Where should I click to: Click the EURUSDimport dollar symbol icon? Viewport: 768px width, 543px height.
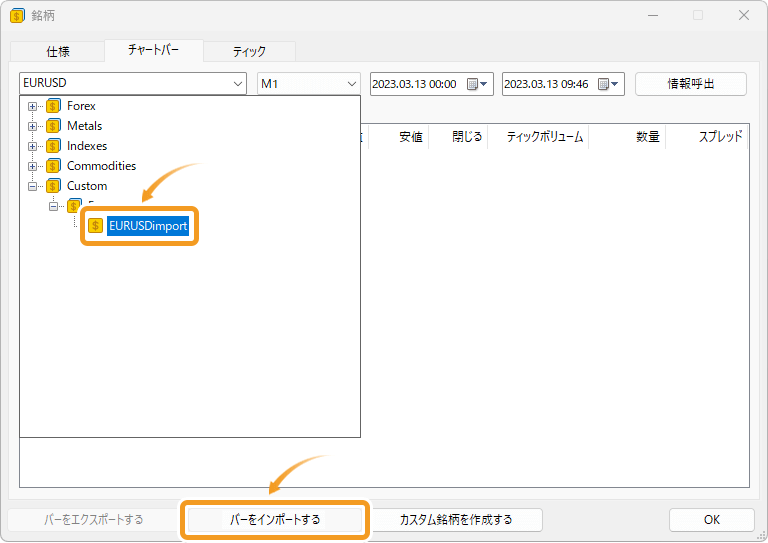tap(95, 226)
